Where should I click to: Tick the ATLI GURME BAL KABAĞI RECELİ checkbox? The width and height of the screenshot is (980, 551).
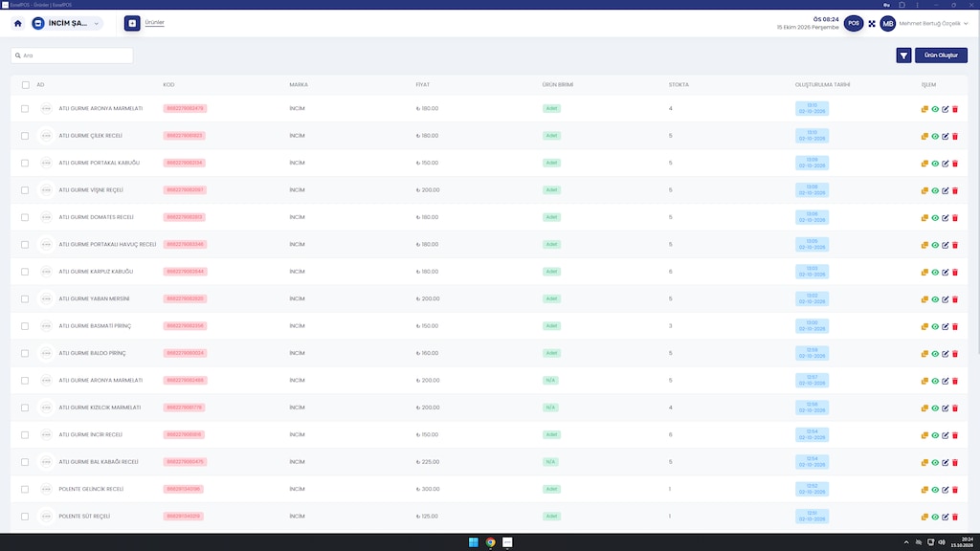pyautogui.click(x=25, y=462)
